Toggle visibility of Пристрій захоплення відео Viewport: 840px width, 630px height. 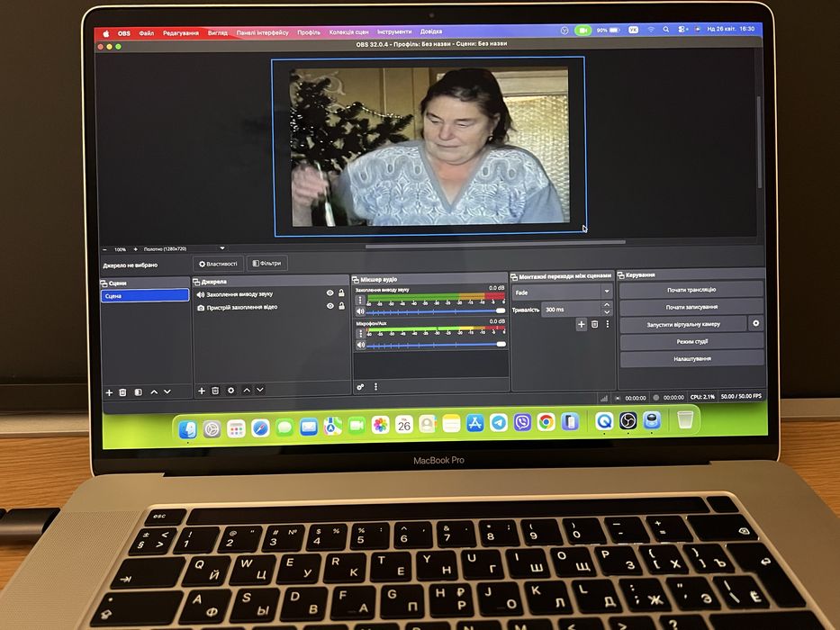coord(330,305)
